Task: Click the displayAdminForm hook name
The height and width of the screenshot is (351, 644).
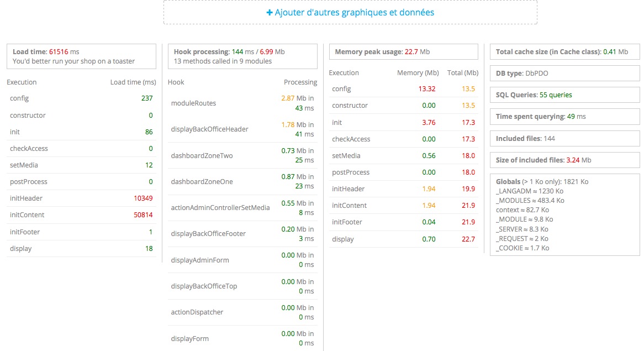Action: tap(199, 260)
